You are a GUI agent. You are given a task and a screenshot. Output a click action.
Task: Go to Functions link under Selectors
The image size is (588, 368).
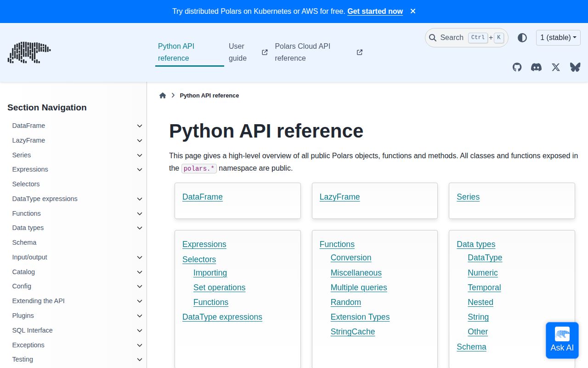(211, 302)
